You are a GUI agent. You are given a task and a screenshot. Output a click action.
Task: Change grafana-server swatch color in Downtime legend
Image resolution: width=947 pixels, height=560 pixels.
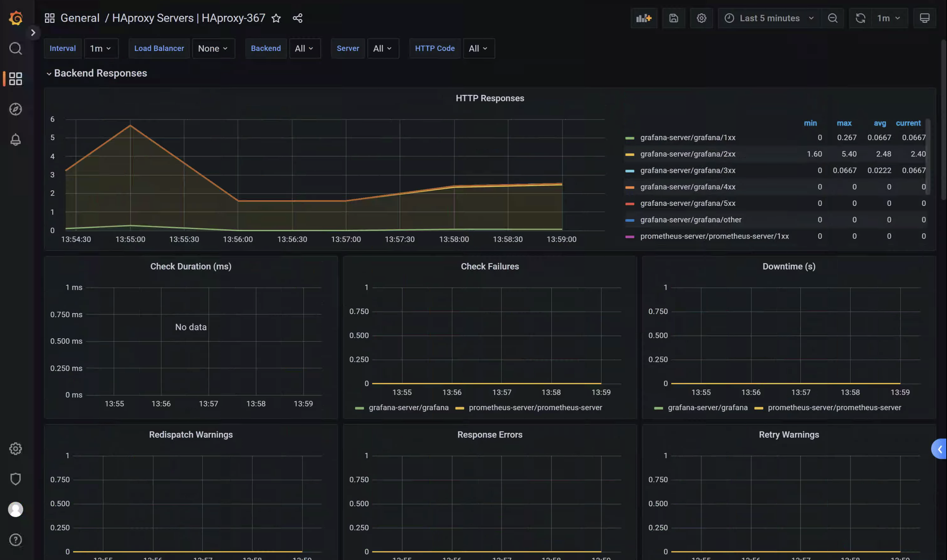click(658, 408)
